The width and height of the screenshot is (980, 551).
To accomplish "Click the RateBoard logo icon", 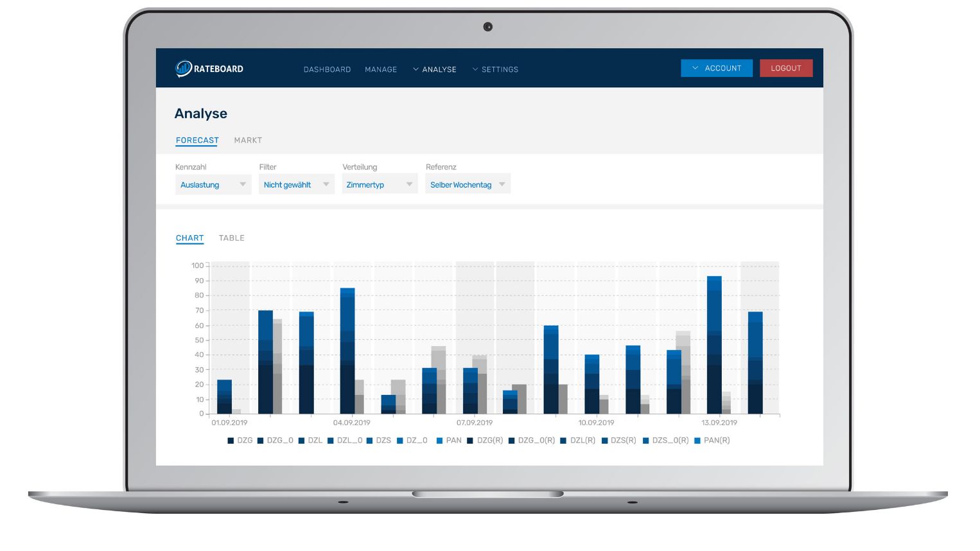I will point(184,68).
